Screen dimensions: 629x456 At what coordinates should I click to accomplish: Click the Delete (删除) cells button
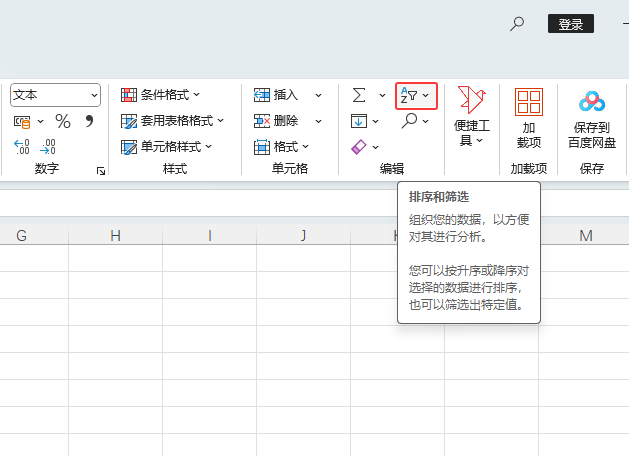(x=277, y=121)
